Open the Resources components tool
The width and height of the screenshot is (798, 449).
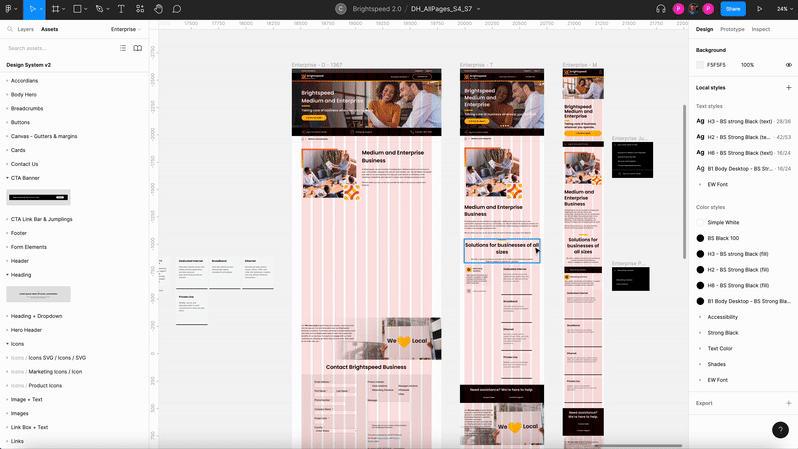coord(140,9)
